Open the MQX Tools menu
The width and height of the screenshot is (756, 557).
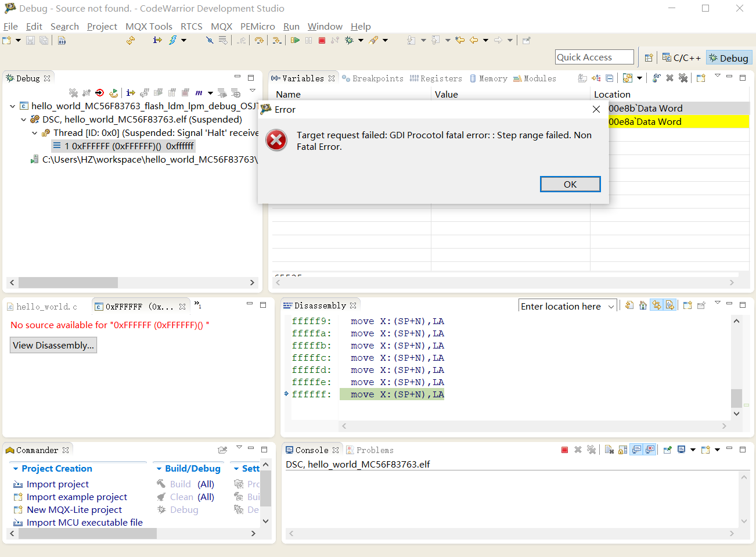(149, 26)
